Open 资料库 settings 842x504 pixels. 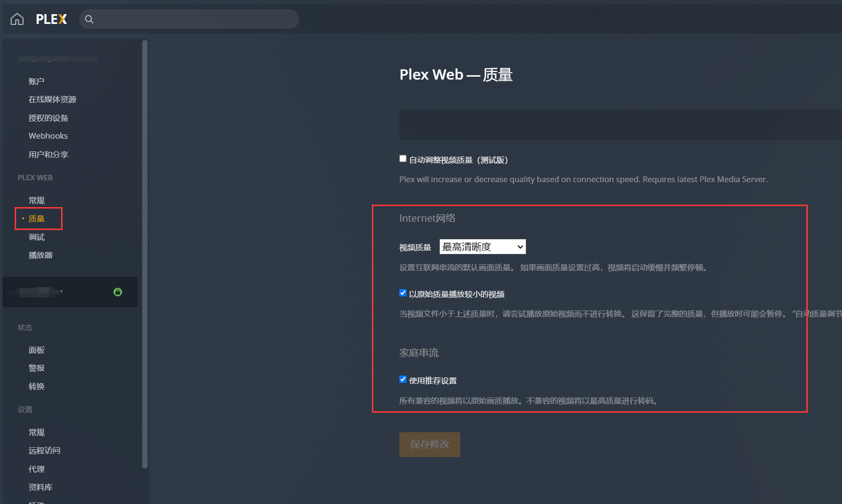(41, 486)
